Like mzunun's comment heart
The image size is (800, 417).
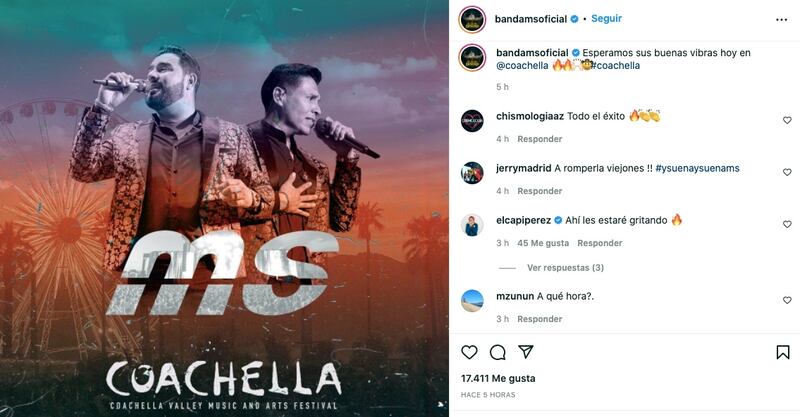point(787,301)
